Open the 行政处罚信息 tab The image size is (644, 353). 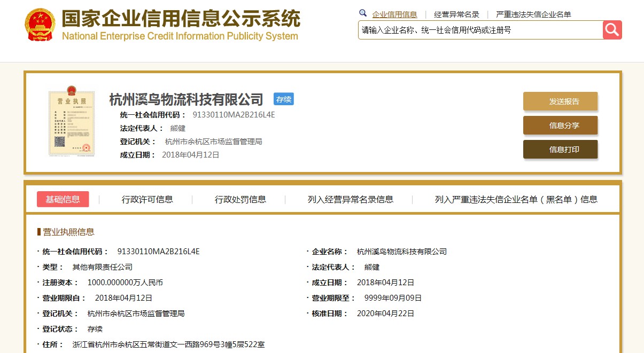coord(240,199)
